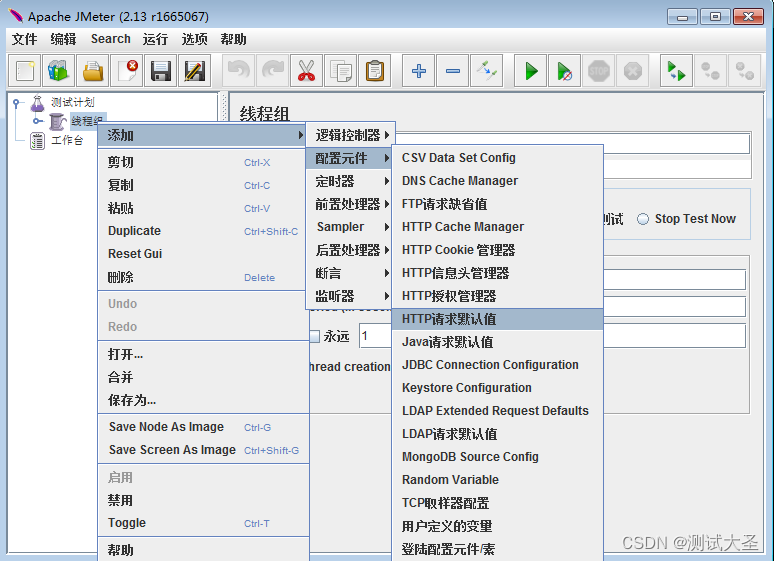Click the Open folder toolbar icon
This screenshot has height=561, width=774.
point(93,71)
